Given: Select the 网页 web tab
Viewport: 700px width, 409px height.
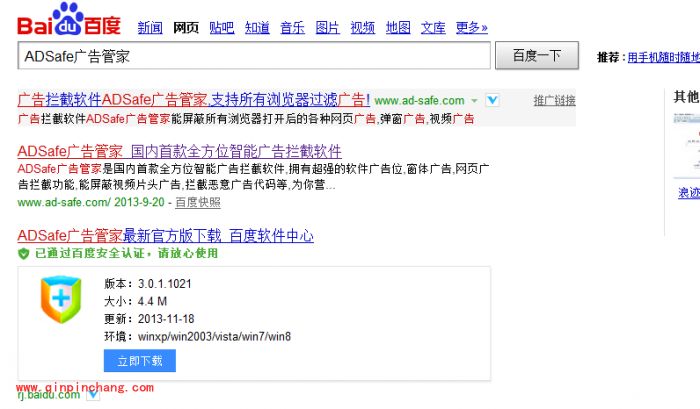Looking at the screenshot, I should (x=186, y=28).
